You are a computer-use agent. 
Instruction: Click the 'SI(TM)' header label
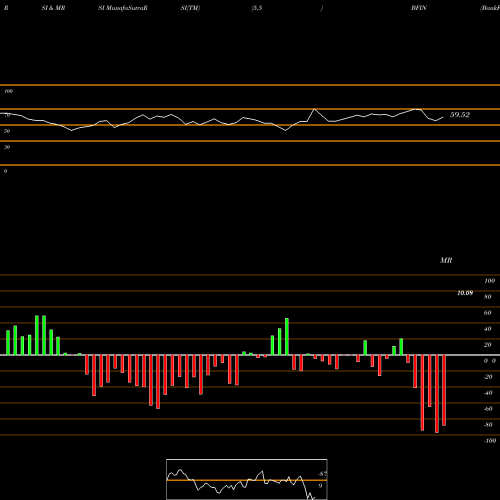click(190, 8)
